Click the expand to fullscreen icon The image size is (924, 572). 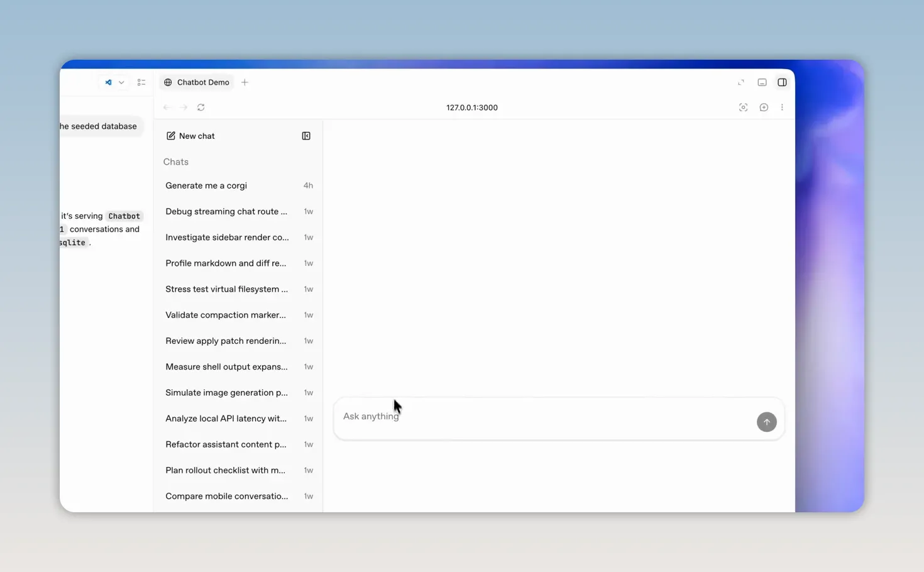(x=741, y=82)
